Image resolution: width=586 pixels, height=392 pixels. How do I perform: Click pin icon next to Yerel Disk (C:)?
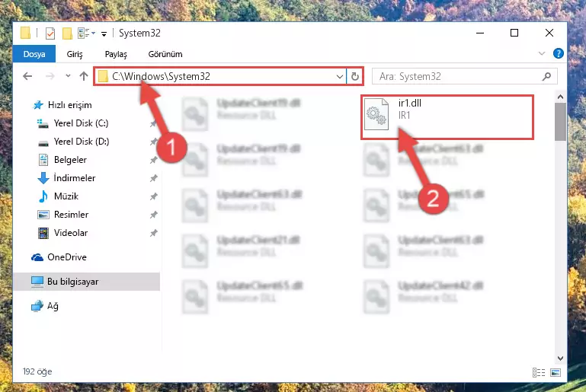tap(153, 123)
